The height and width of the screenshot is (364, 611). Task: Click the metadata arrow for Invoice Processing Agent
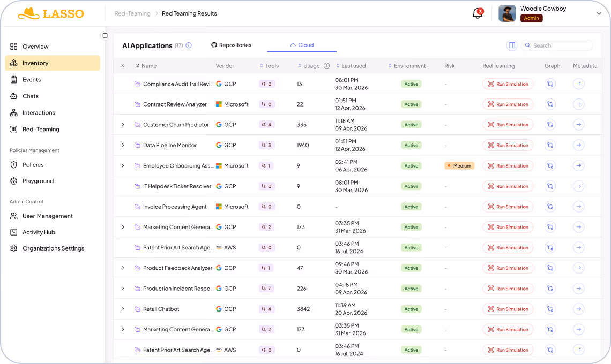point(578,206)
